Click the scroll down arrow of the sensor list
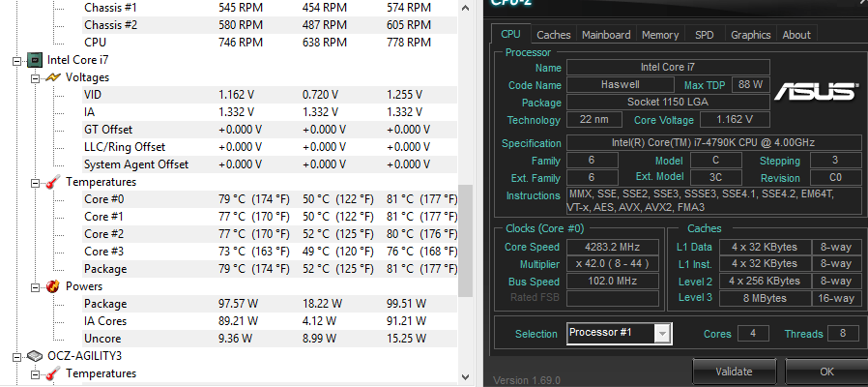This screenshot has height=387, width=868. (x=466, y=377)
